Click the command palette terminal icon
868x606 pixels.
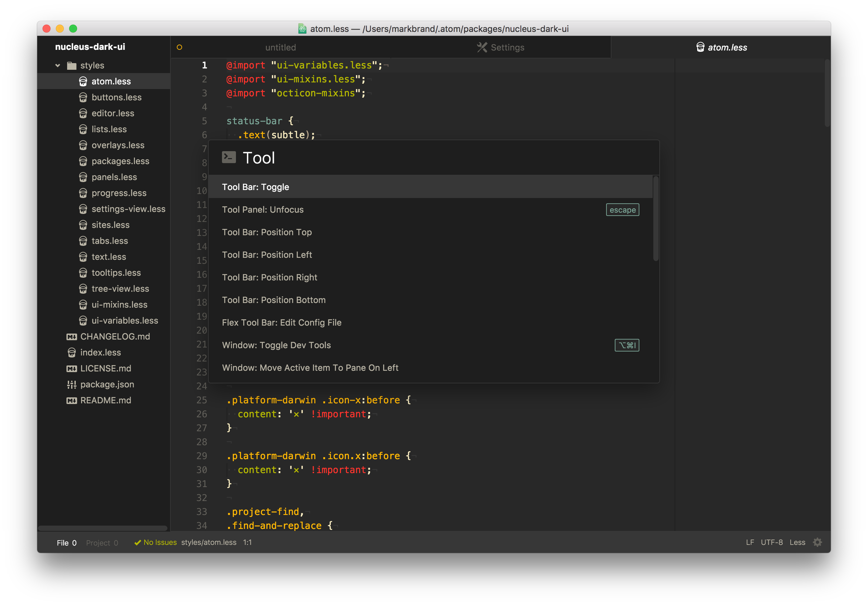pos(229,157)
